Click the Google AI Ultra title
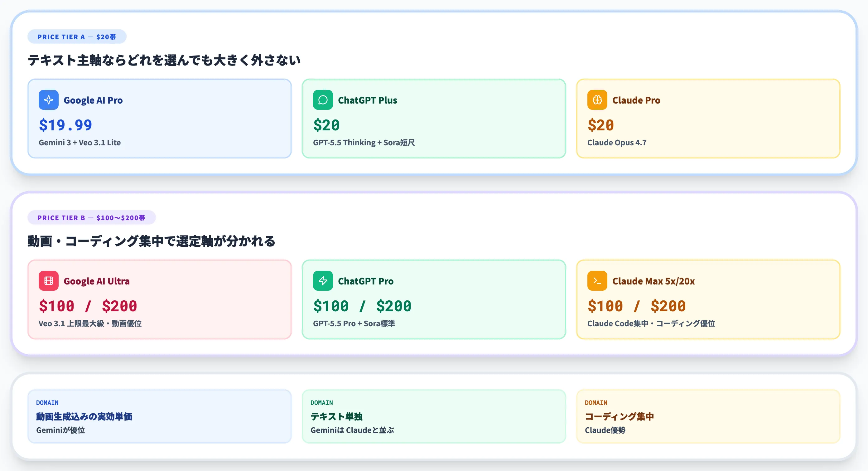 click(96, 281)
